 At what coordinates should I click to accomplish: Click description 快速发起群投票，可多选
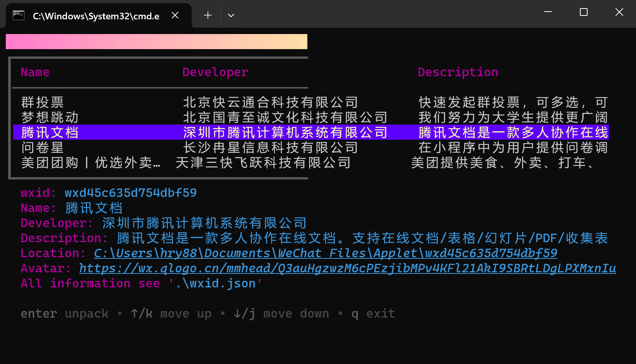point(513,103)
